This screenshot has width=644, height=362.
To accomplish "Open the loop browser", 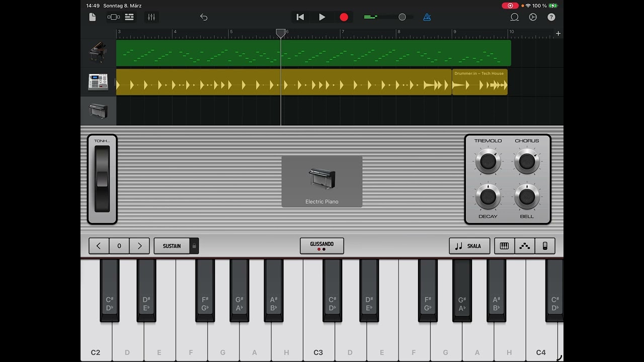I will coord(514,17).
